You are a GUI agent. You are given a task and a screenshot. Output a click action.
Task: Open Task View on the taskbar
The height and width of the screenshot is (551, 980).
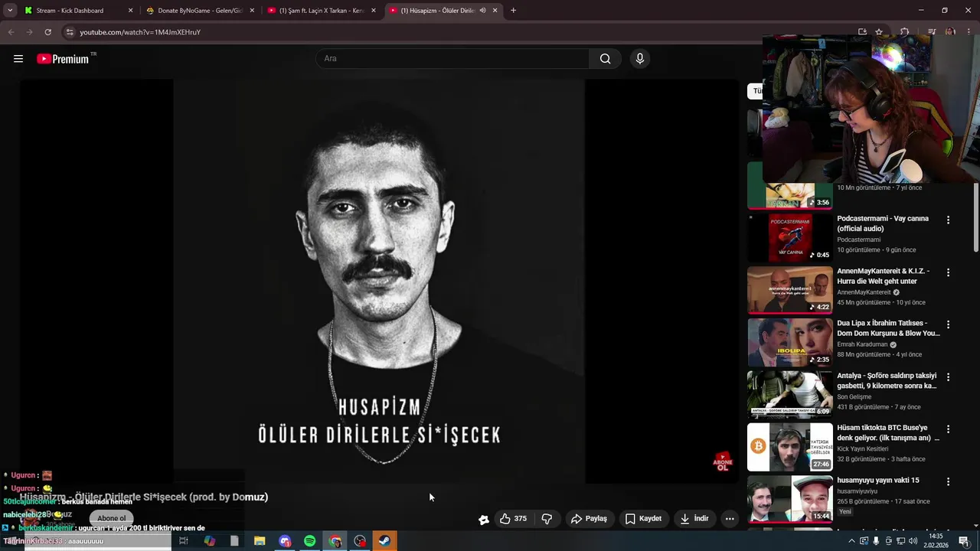(184, 541)
